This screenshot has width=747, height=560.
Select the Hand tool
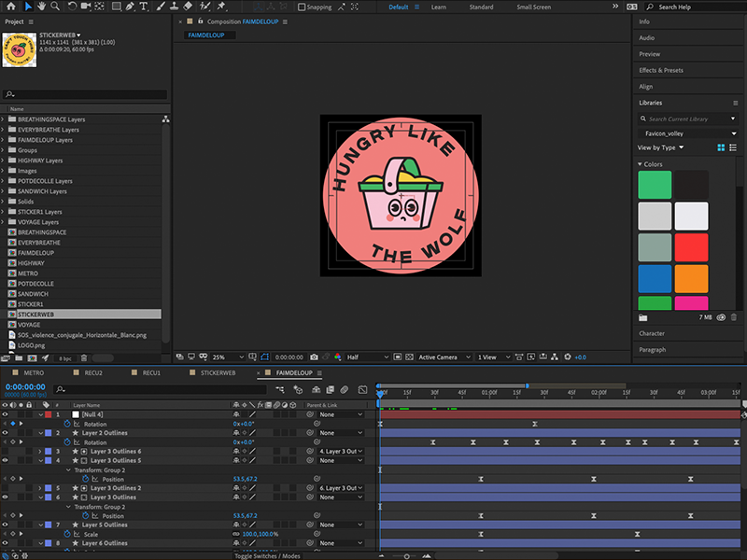click(41, 7)
